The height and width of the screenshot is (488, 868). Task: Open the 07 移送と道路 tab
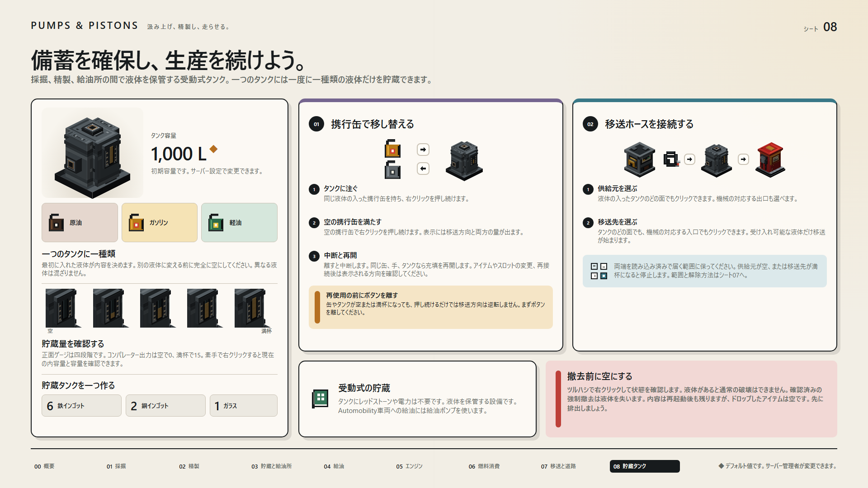(558, 466)
